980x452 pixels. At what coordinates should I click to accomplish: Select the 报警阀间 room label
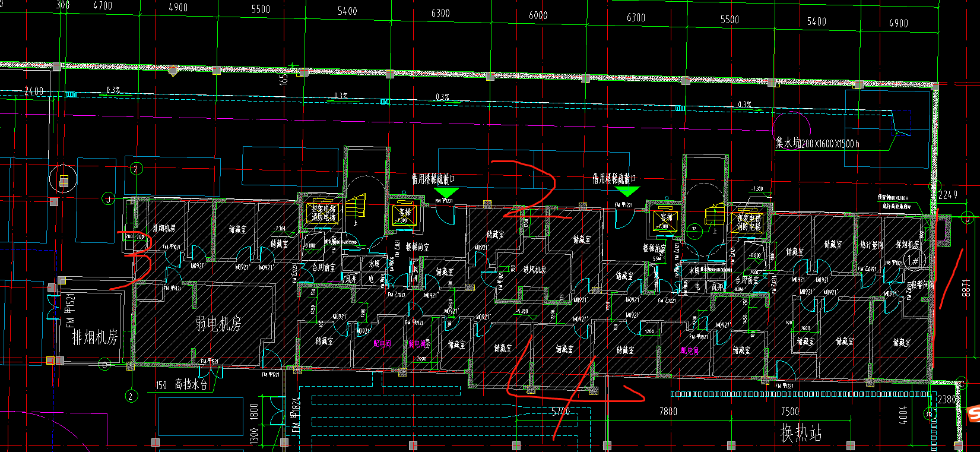(x=922, y=285)
